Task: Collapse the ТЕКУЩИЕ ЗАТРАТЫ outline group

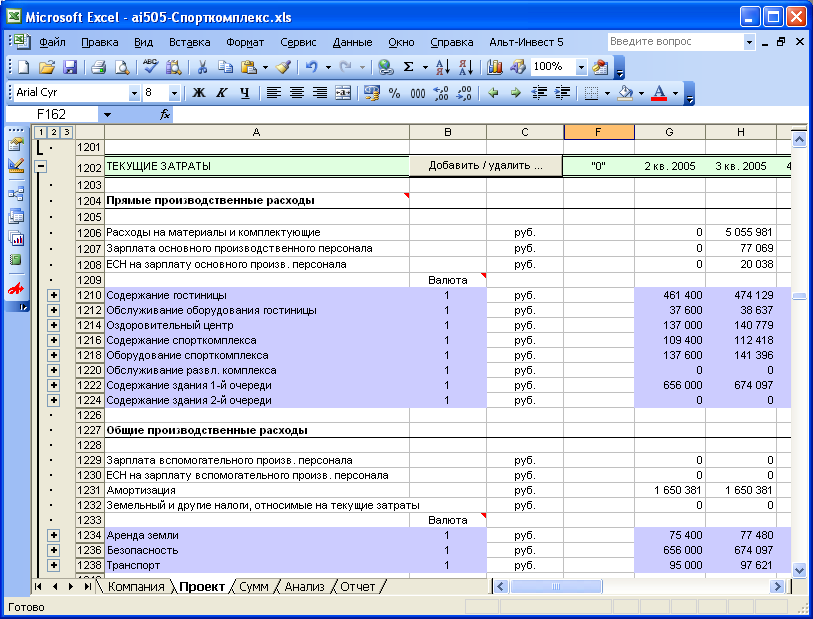Action: point(40,166)
